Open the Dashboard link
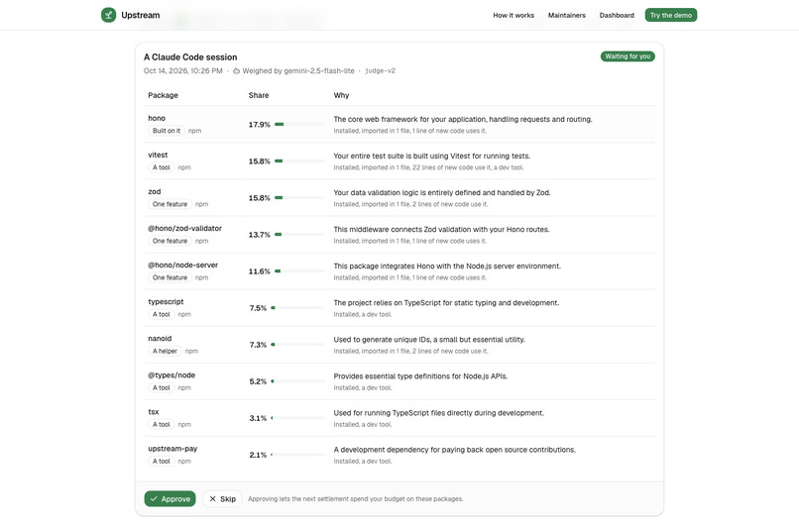 617,15
